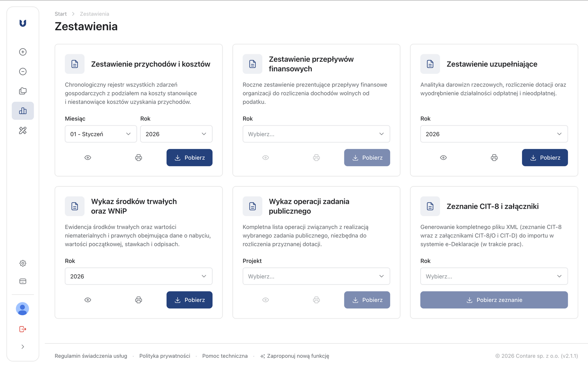588x368 pixels.
Task: Open the documents icon in the sidebar
Action: click(22, 91)
